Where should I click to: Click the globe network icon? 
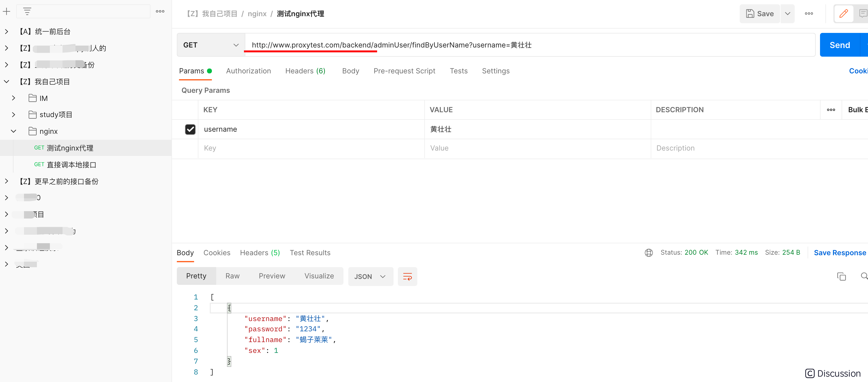click(649, 253)
